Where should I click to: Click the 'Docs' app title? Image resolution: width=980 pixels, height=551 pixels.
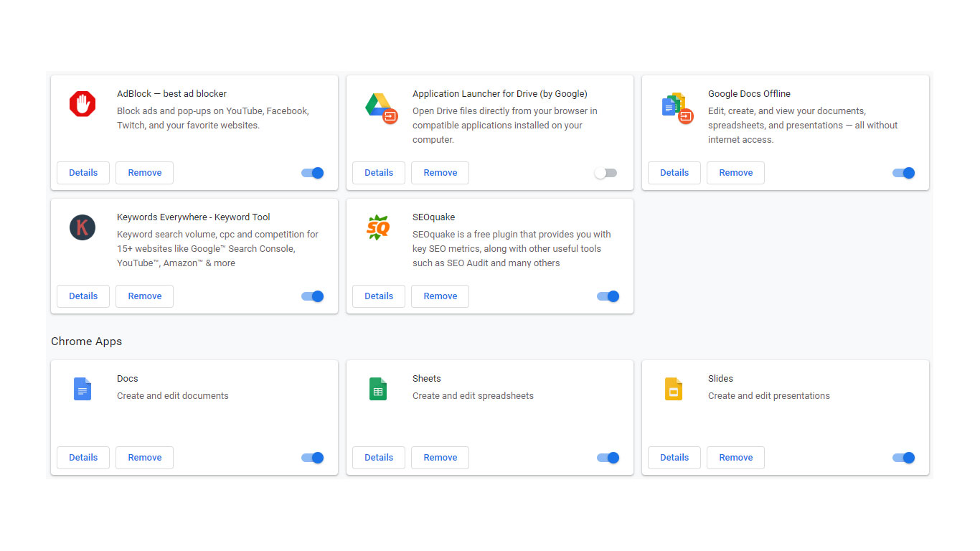(x=128, y=379)
